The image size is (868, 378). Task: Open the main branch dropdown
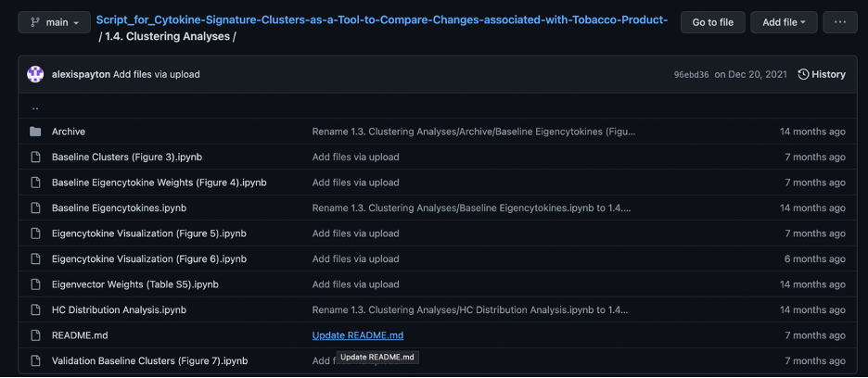54,22
